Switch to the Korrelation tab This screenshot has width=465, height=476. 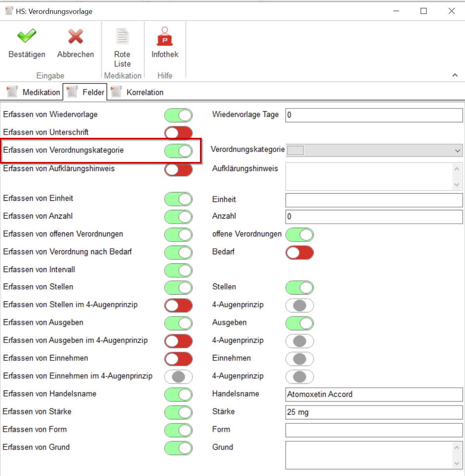pyautogui.click(x=145, y=92)
